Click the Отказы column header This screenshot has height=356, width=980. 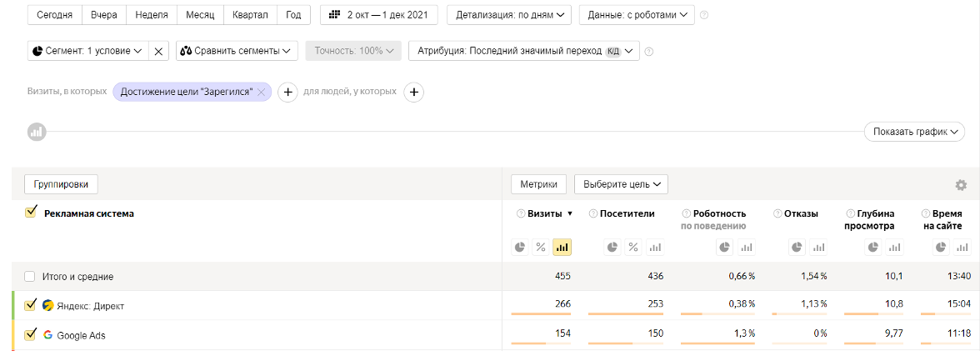pyautogui.click(x=801, y=214)
